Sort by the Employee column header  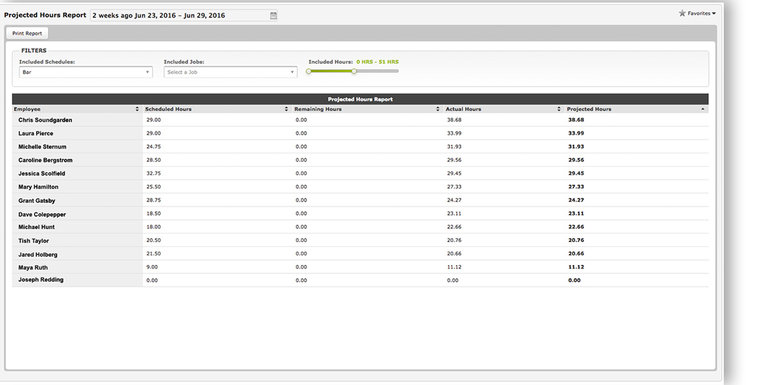[76, 109]
